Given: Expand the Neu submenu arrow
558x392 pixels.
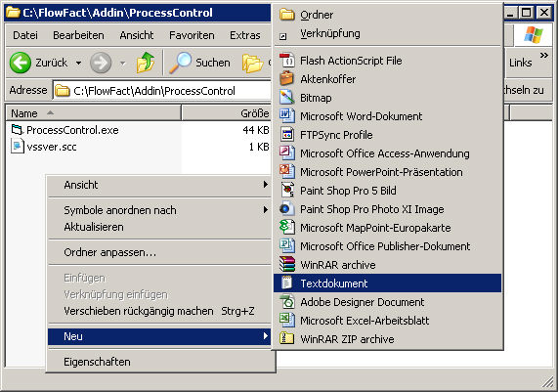Looking at the screenshot, I should pyautogui.click(x=266, y=335).
